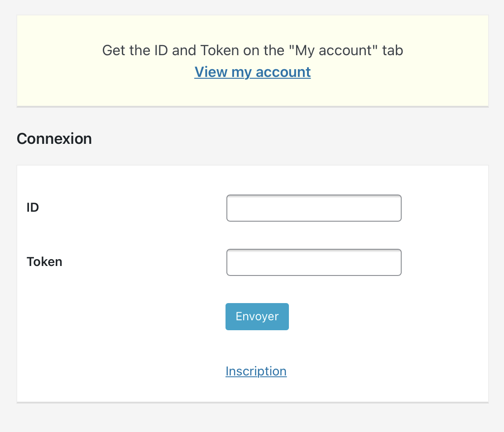Submit the form with Envoyer button

tap(257, 316)
